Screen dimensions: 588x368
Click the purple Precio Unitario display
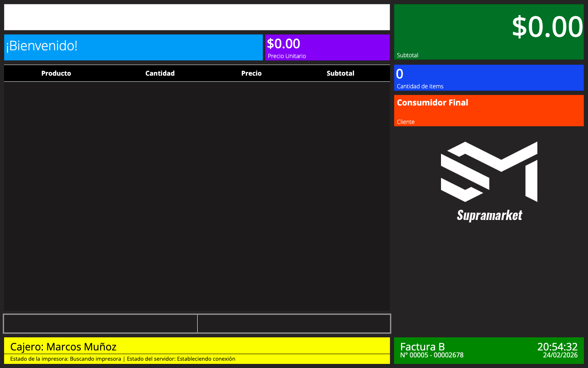click(327, 47)
